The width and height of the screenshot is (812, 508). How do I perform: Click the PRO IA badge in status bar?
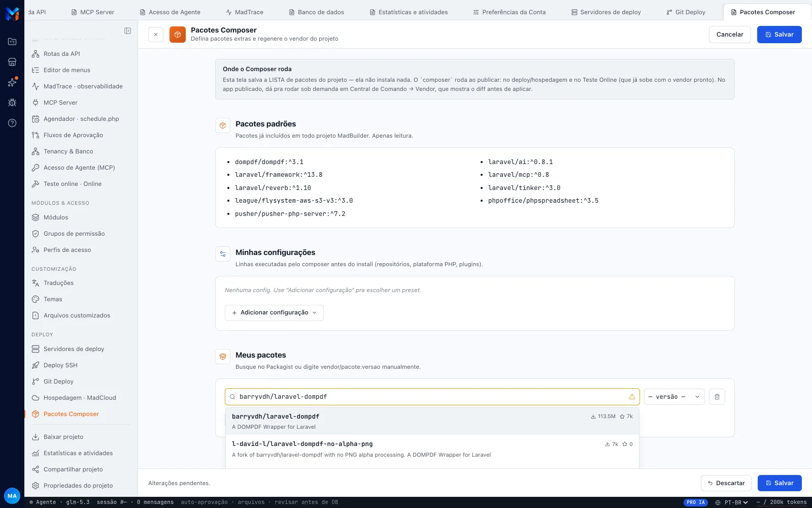click(696, 502)
